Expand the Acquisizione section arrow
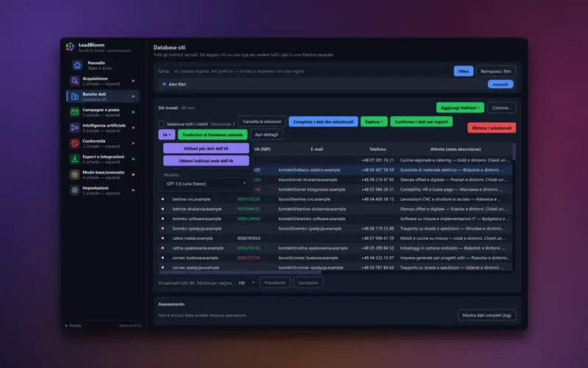The height and width of the screenshot is (368, 588). pyautogui.click(x=134, y=81)
